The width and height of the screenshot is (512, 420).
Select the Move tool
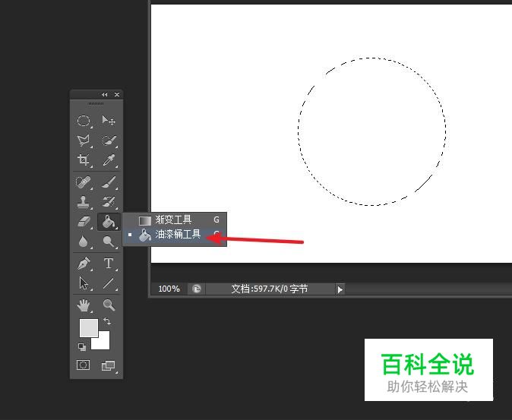click(109, 121)
